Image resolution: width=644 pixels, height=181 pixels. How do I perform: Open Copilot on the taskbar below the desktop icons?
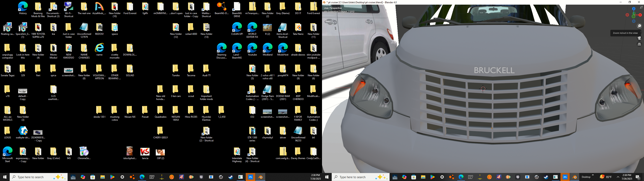83,177
